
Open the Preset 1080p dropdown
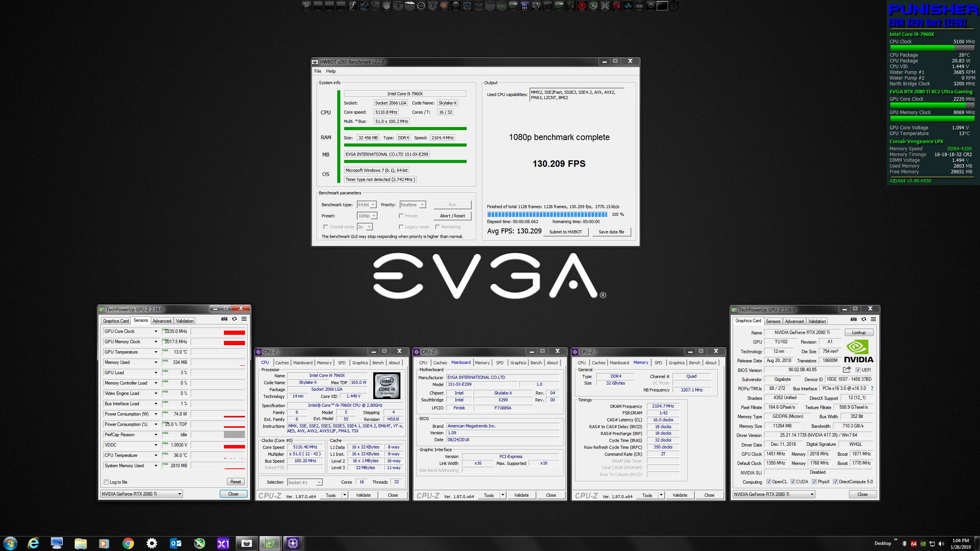click(x=367, y=216)
